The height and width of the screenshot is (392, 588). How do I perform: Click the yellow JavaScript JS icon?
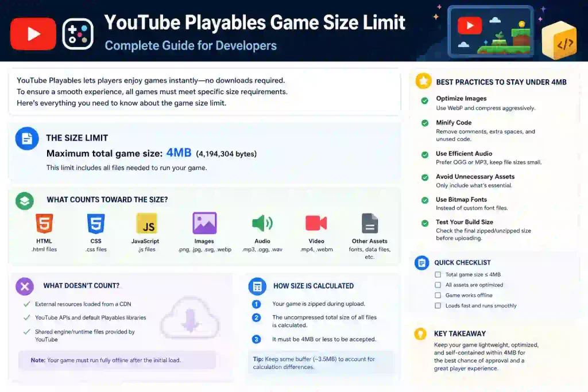pos(146,223)
